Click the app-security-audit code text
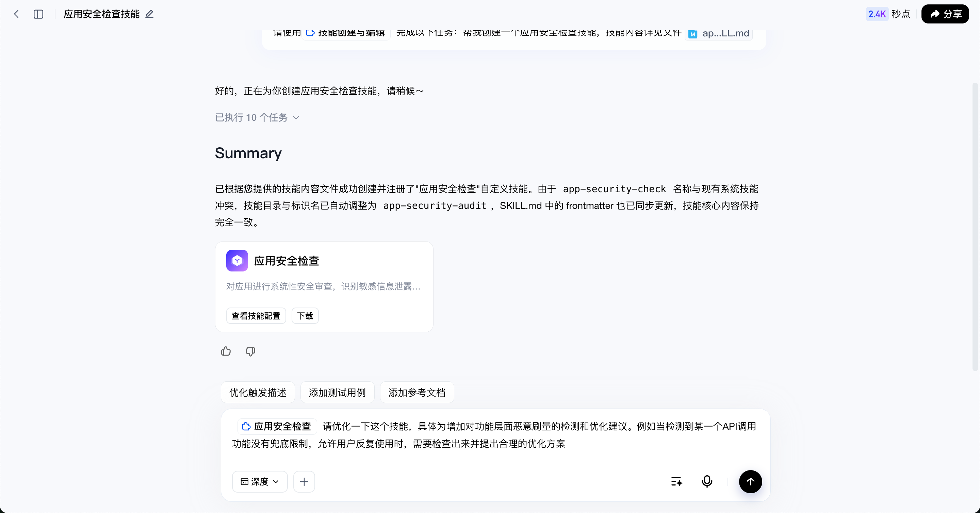This screenshot has width=980, height=513. tap(435, 206)
